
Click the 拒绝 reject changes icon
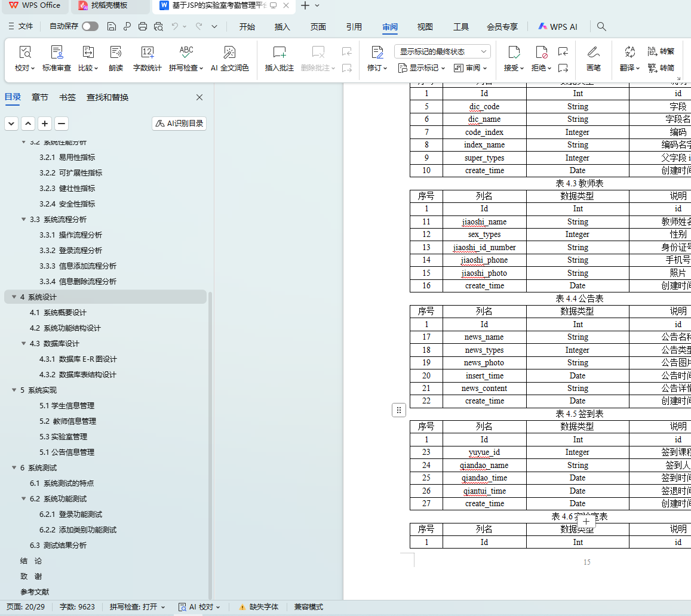541,53
